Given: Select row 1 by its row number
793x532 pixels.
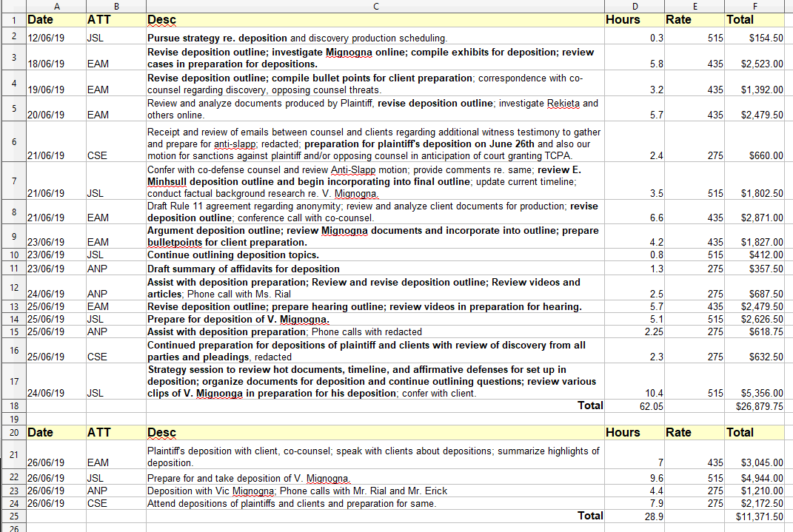Looking at the screenshot, I should point(13,20).
